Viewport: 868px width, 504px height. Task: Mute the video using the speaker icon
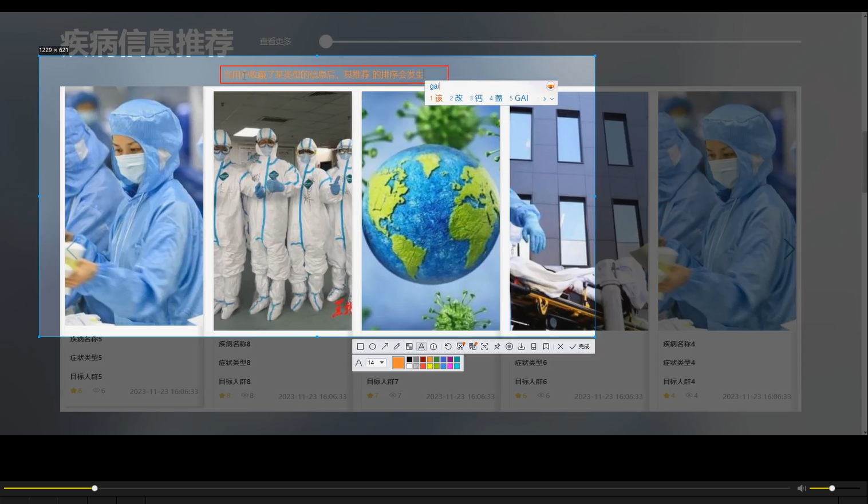point(801,488)
